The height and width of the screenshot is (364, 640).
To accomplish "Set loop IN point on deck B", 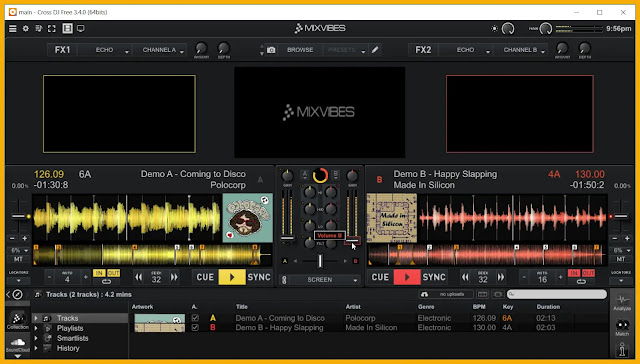I will [574, 273].
